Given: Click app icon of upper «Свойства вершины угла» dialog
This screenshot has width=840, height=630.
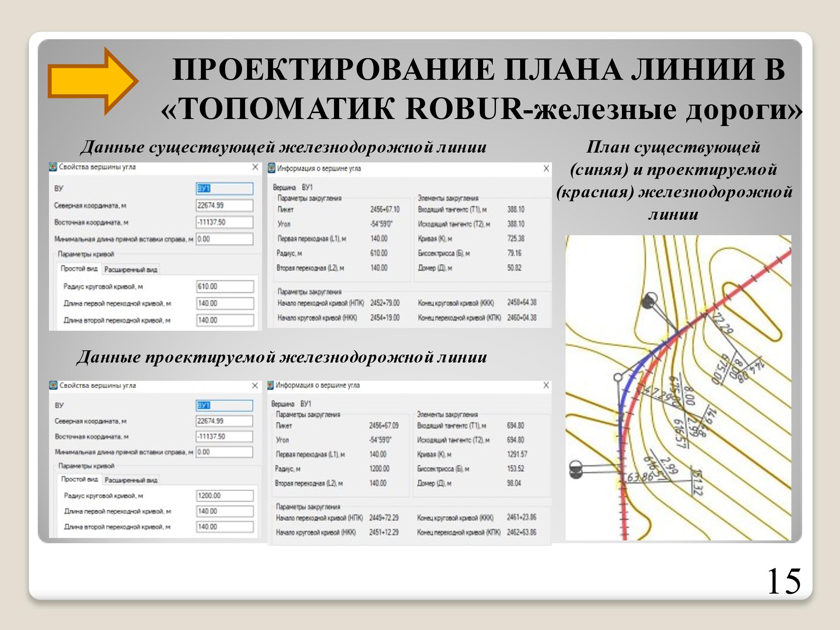Looking at the screenshot, I should coord(53,167).
